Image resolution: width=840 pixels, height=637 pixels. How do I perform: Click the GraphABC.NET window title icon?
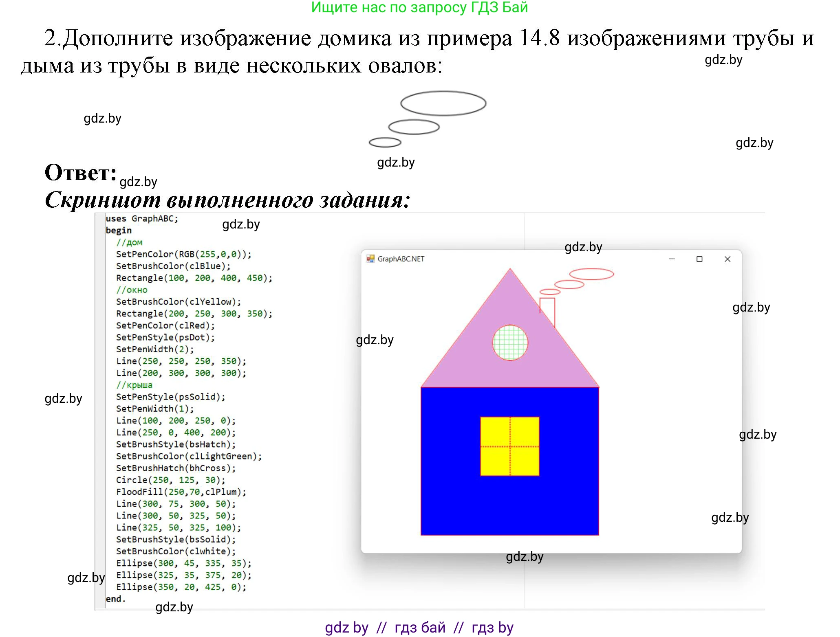point(370,259)
